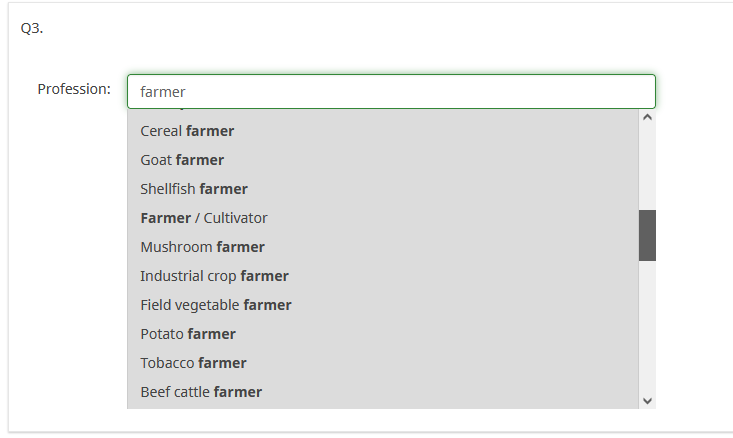733x438 pixels.
Task: Pick 'Field vegetable farmer' option
Action: pos(216,305)
